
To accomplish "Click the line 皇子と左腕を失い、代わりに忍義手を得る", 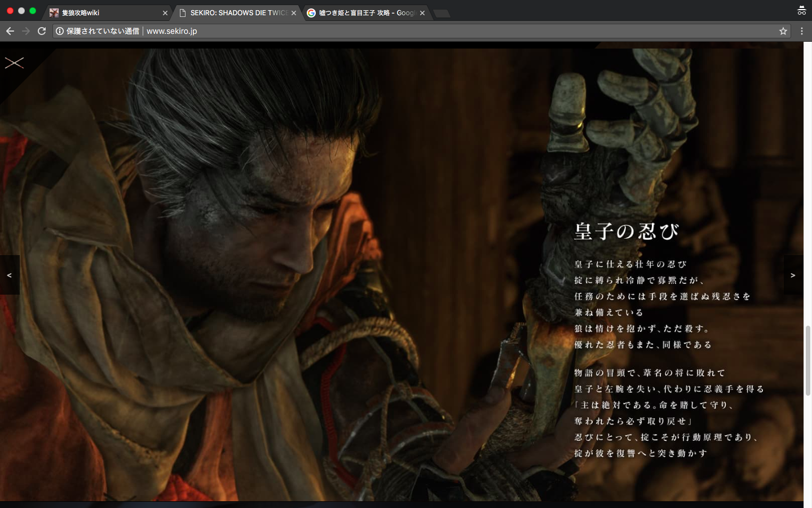I will click(x=669, y=389).
